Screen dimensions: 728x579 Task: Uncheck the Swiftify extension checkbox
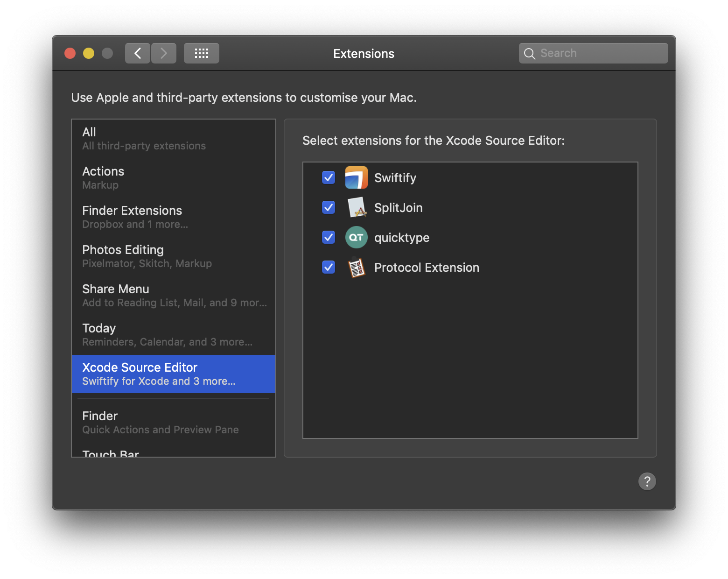329,177
